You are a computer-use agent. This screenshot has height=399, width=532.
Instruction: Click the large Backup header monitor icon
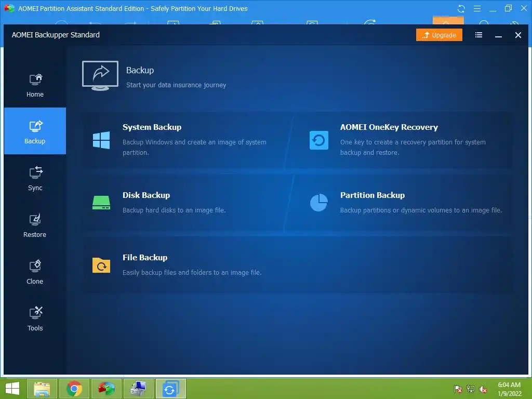(100, 76)
